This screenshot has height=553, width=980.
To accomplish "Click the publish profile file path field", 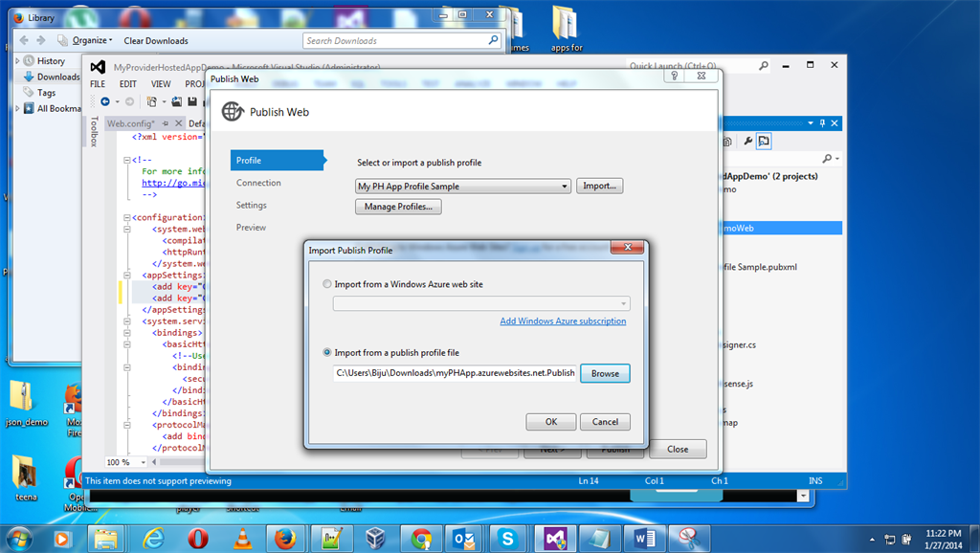I will click(x=455, y=373).
